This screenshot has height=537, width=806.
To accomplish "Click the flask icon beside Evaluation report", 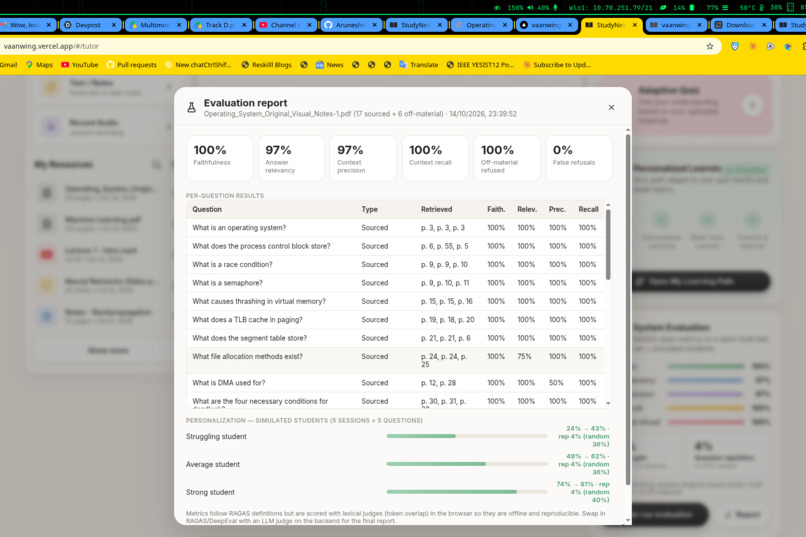I will 191,107.
